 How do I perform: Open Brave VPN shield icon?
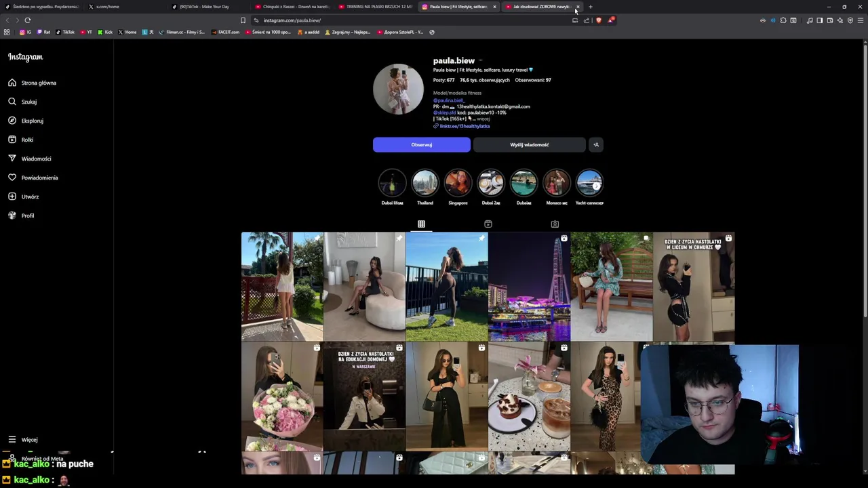pos(850,20)
